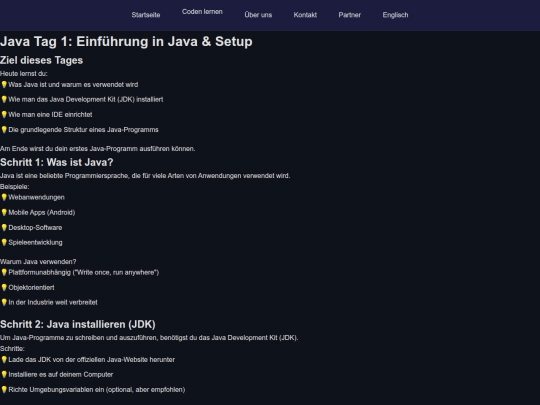Click the bulb icon beside 'Installiere es auf deinem Computer'

pos(4,374)
